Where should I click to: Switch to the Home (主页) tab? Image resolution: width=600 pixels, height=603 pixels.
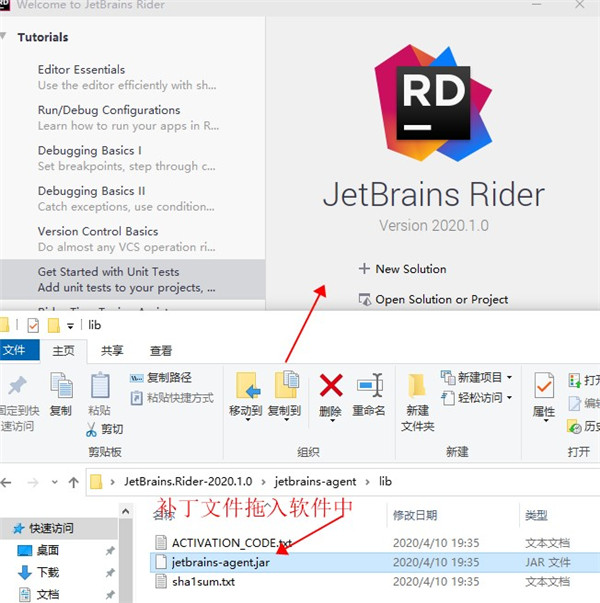click(63, 350)
